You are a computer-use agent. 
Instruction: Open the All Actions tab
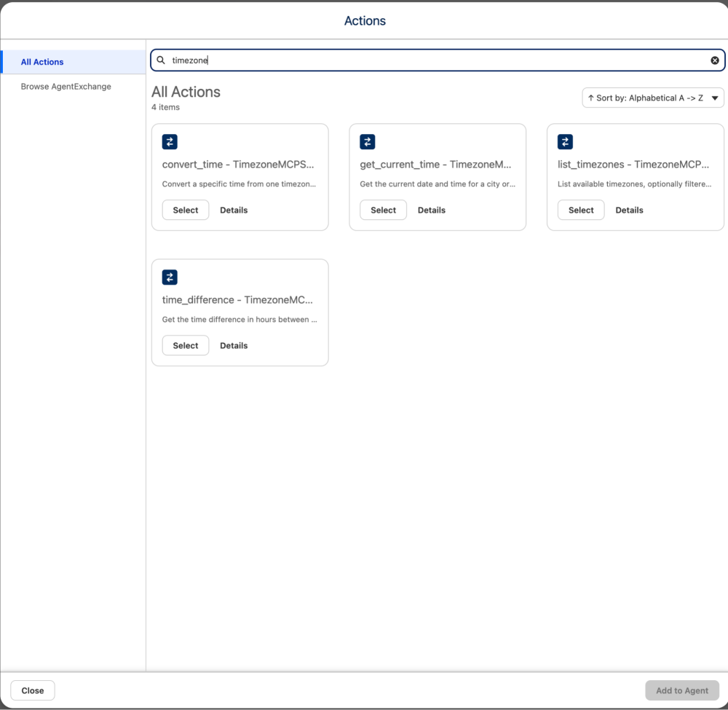(x=74, y=62)
